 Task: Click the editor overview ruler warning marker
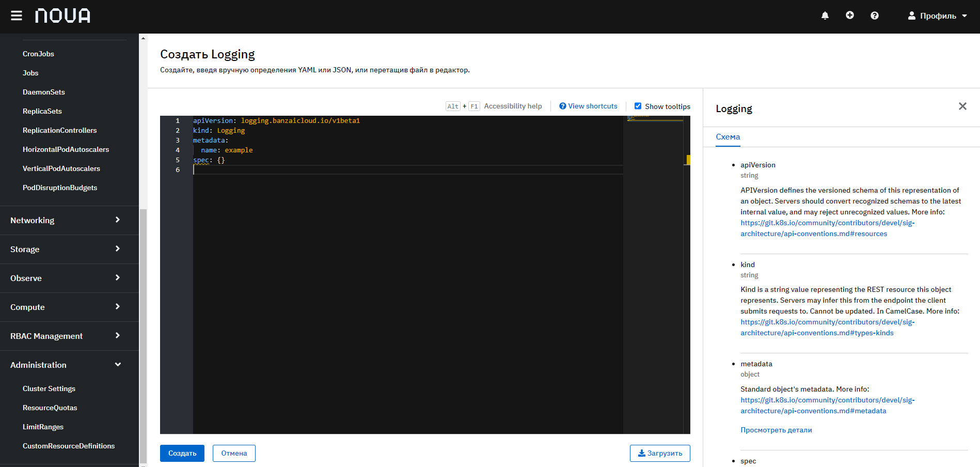click(688, 160)
